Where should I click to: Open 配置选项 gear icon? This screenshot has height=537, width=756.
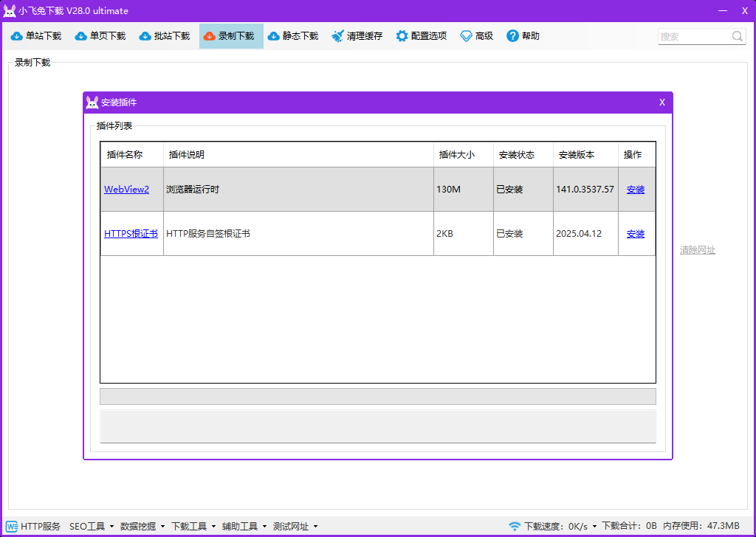(x=402, y=36)
